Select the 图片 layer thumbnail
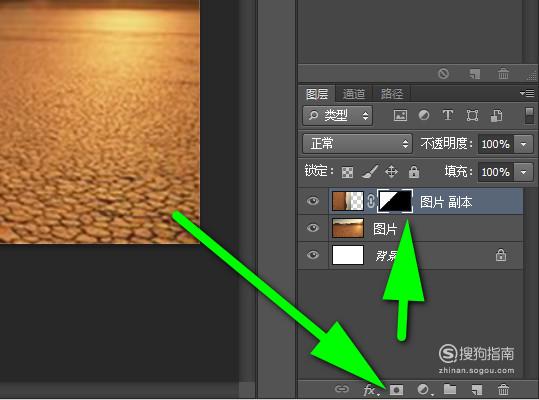This screenshot has height=400, width=539. (x=348, y=228)
